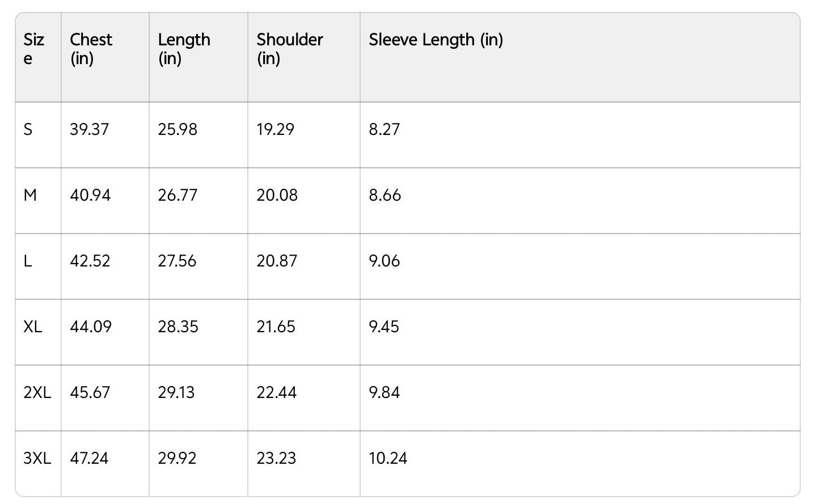
Task: Click chest value 45.67 for 2XL
Action: pyautogui.click(x=90, y=392)
